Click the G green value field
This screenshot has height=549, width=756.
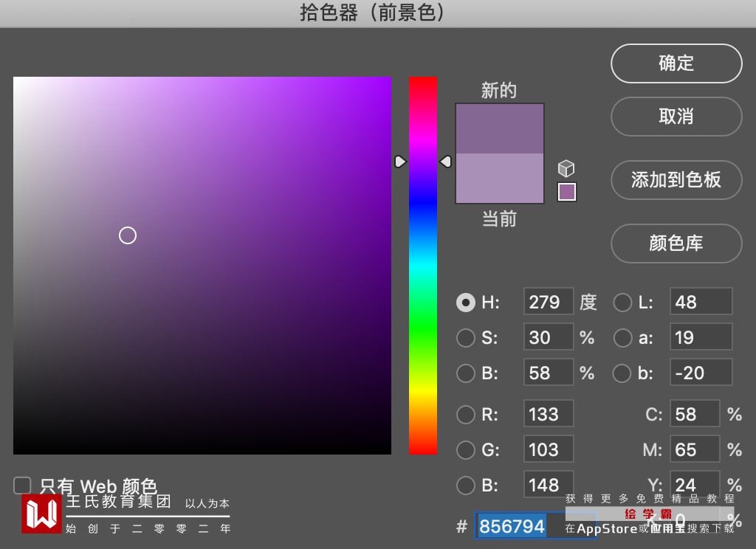(548, 449)
